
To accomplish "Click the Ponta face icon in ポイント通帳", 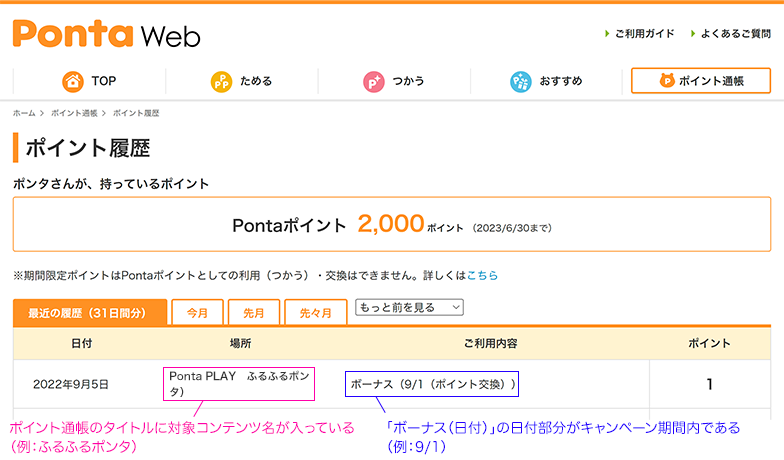I will [667, 80].
